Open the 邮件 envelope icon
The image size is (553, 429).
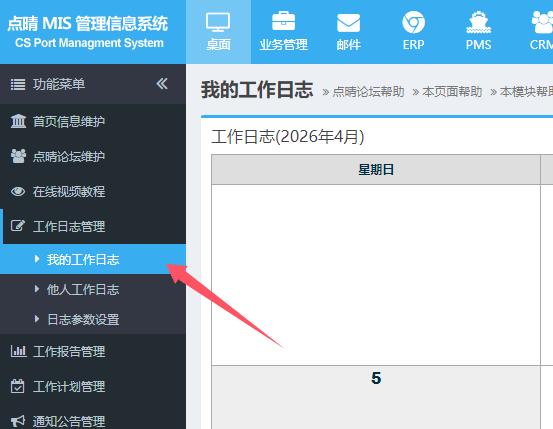(x=348, y=23)
